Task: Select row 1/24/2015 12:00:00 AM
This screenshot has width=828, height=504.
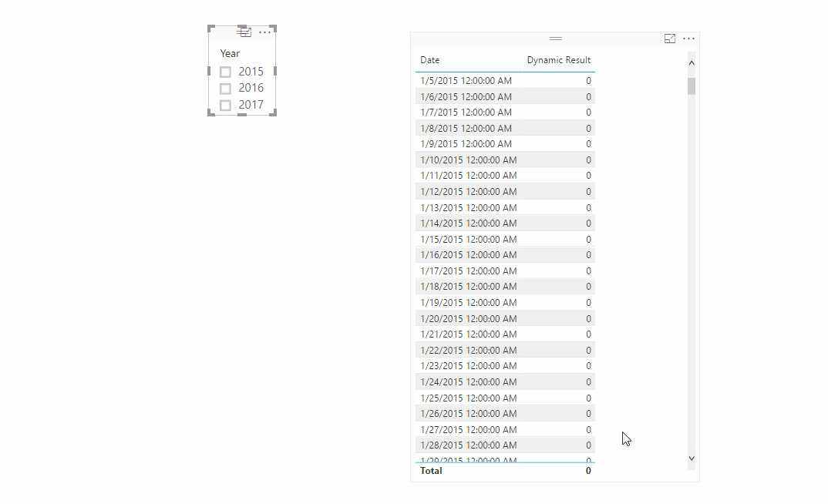Action: coord(505,381)
